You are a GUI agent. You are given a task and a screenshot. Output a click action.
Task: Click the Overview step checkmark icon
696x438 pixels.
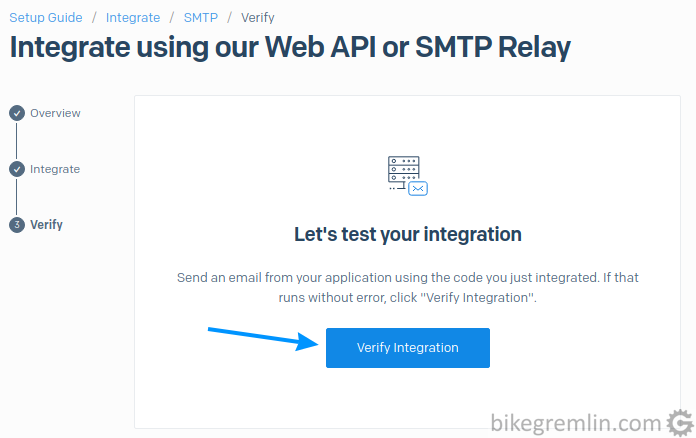(x=17, y=113)
